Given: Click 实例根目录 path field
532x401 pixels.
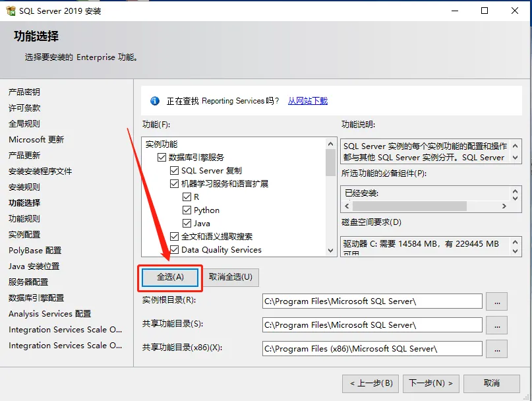Looking at the screenshot, I should pos(372,301).
